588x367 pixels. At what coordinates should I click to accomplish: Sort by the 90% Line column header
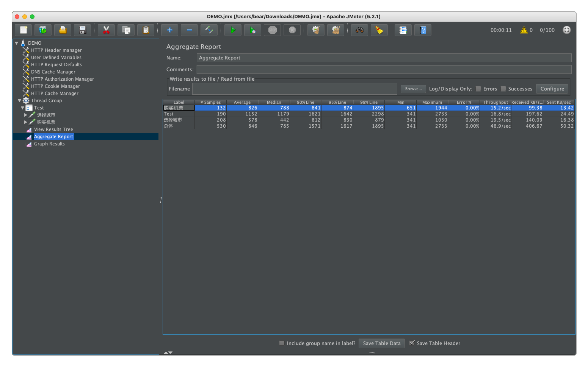pyautogui.click(x=306, y=102)
